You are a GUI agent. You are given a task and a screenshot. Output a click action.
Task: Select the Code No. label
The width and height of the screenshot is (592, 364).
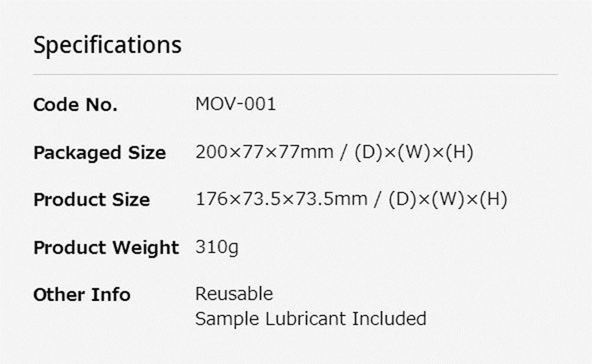75,105
